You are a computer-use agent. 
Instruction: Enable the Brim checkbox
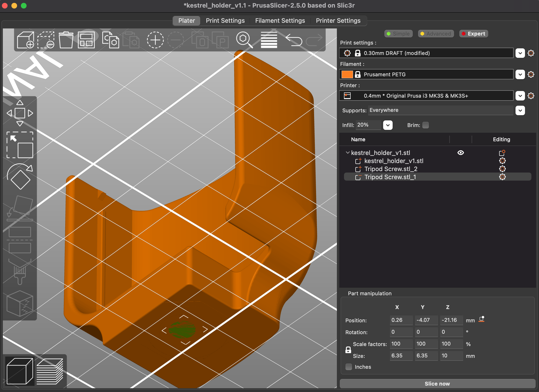point(425,125)
